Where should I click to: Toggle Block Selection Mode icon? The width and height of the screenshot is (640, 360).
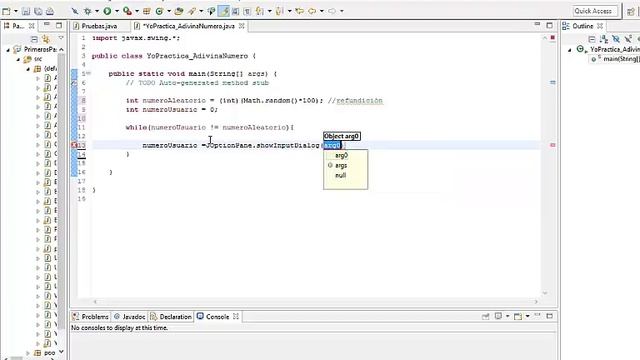coord(236,11)
